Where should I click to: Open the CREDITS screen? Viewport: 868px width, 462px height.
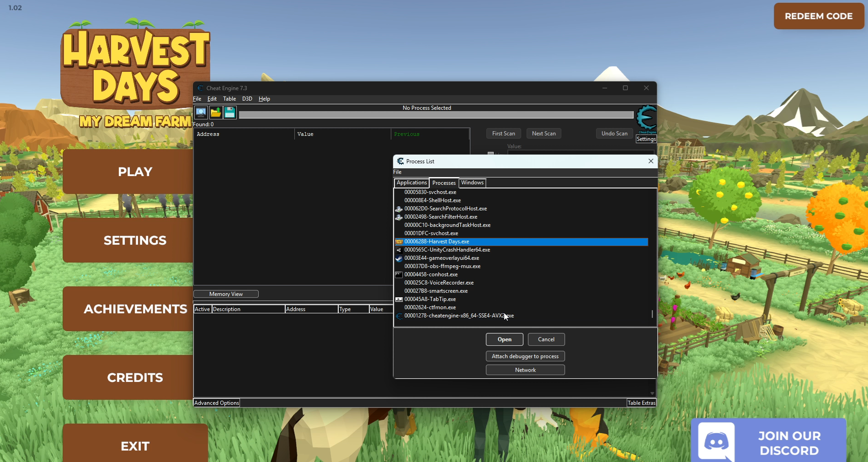128,377
